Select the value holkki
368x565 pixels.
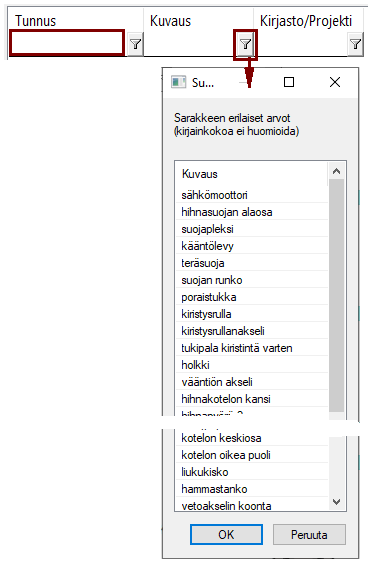[252, 365]
